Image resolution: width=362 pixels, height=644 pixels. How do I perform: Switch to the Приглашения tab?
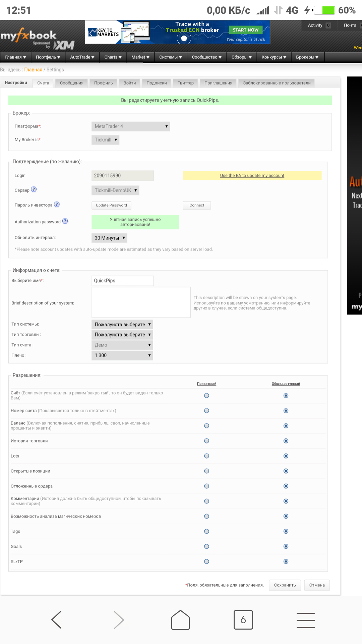tap(219, 83)
